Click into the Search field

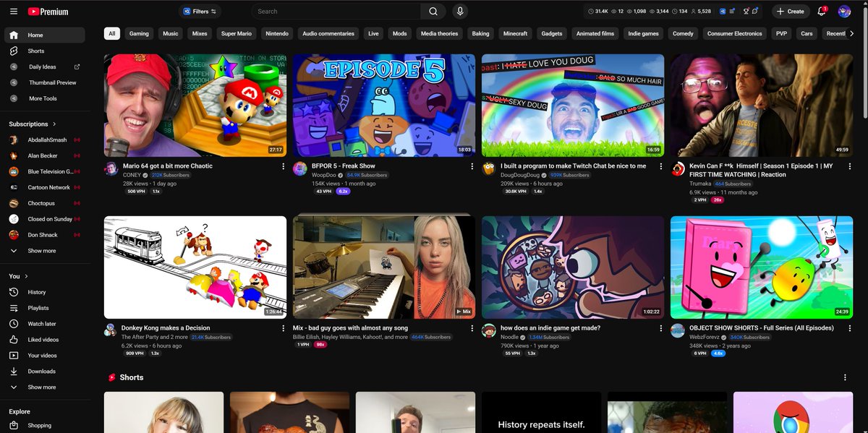(337, 12)
